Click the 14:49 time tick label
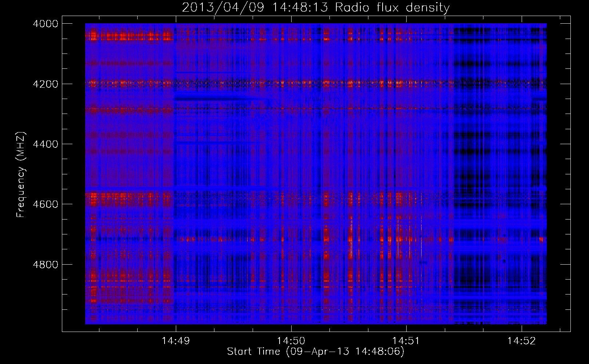589x364 pixels. [176, 341]
